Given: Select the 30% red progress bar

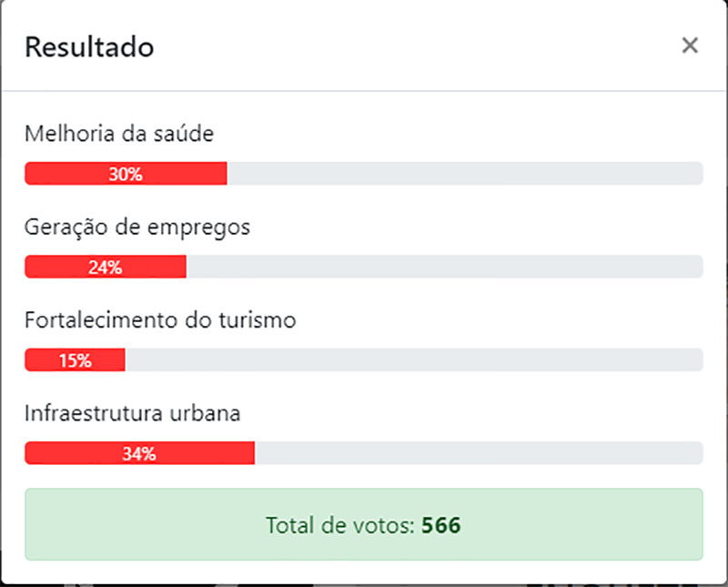Looking at the screenshot, I should (x=126, y=174).
